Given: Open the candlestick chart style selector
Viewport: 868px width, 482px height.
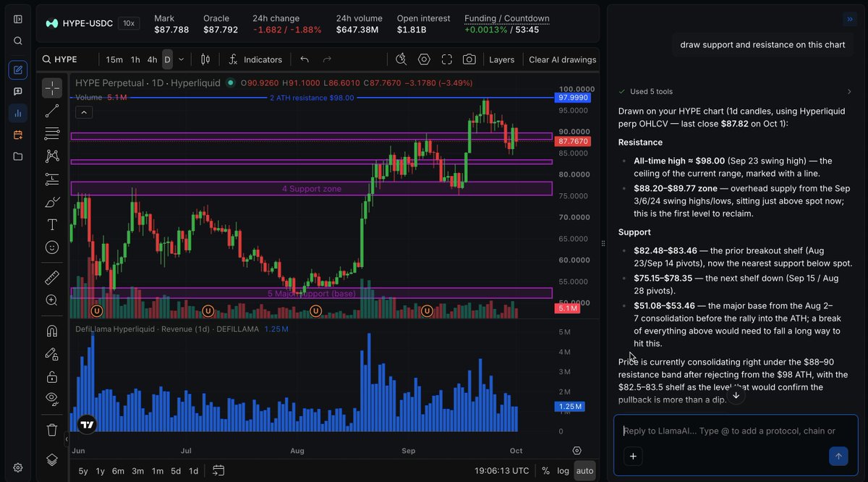Looking at the screenshot, I should [205, 59].
